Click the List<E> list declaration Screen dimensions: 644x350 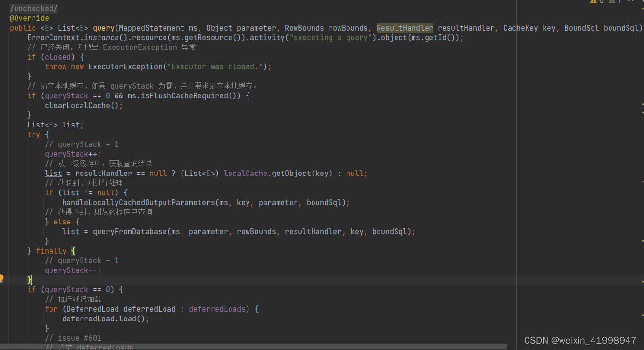click(55, 125)
